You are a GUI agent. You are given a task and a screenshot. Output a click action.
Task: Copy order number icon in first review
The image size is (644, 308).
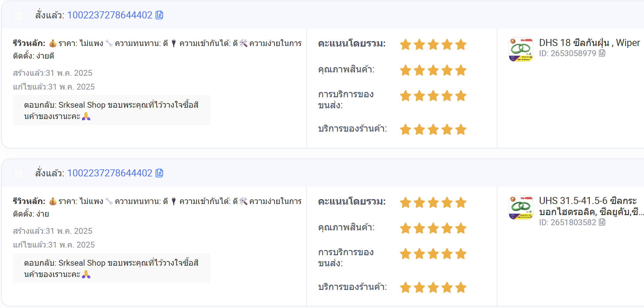[x=159, y=15]
